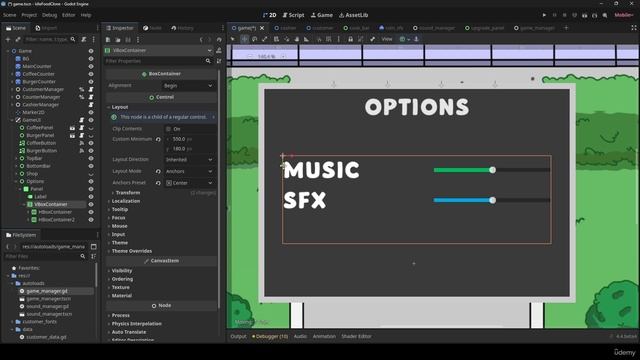Expand the TopBar node
Screen dimensions: 640x360
[16, 158]
